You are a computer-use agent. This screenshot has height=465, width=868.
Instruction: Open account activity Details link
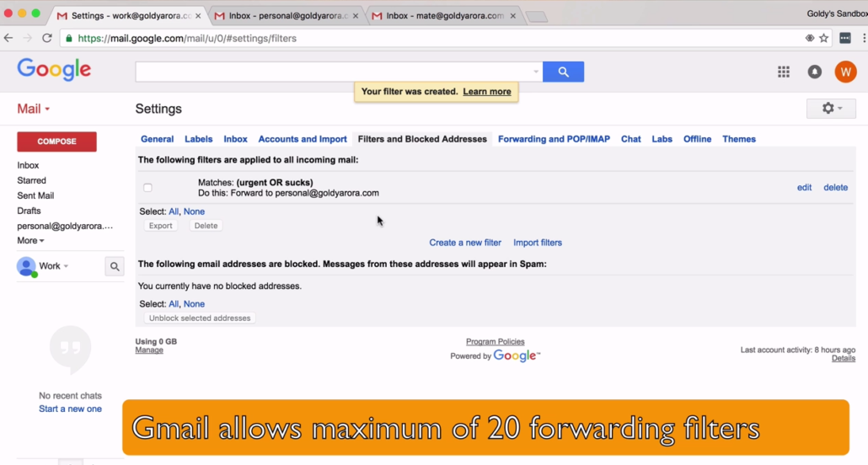pos(843,358)
